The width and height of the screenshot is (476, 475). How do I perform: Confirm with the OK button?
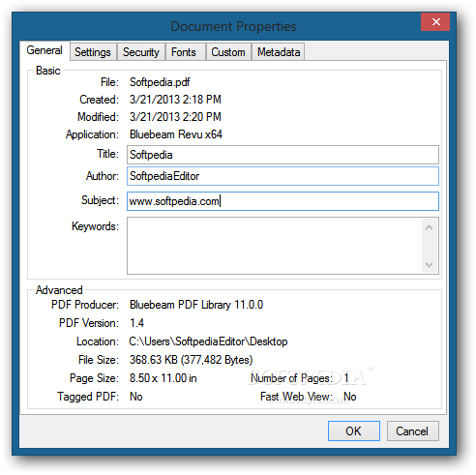click(354, 430)
